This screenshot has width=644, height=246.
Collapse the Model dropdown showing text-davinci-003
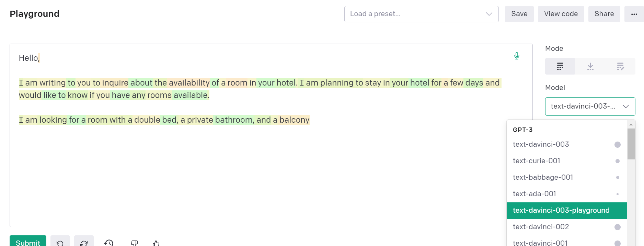590,107
